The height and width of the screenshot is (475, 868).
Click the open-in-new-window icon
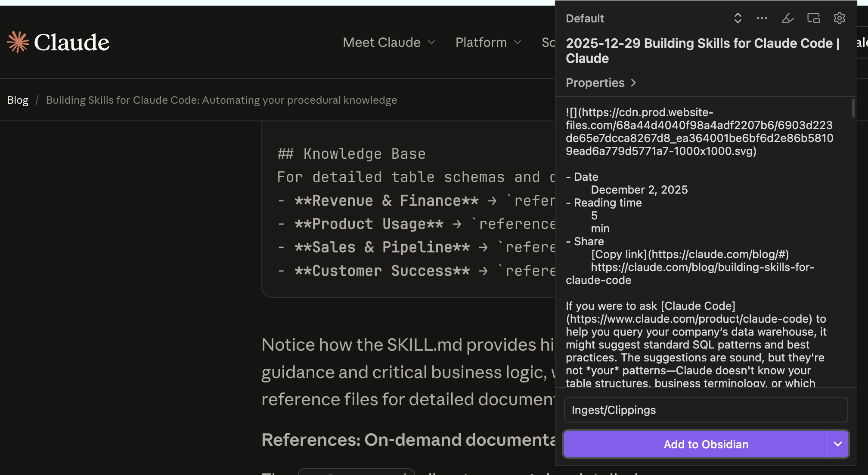click(x=813, y=18)
